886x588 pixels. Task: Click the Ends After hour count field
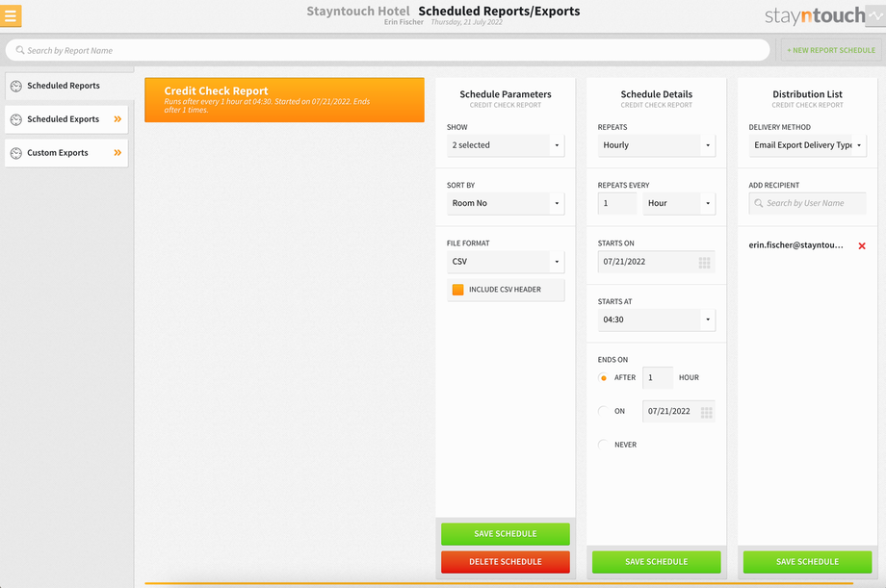658,377
